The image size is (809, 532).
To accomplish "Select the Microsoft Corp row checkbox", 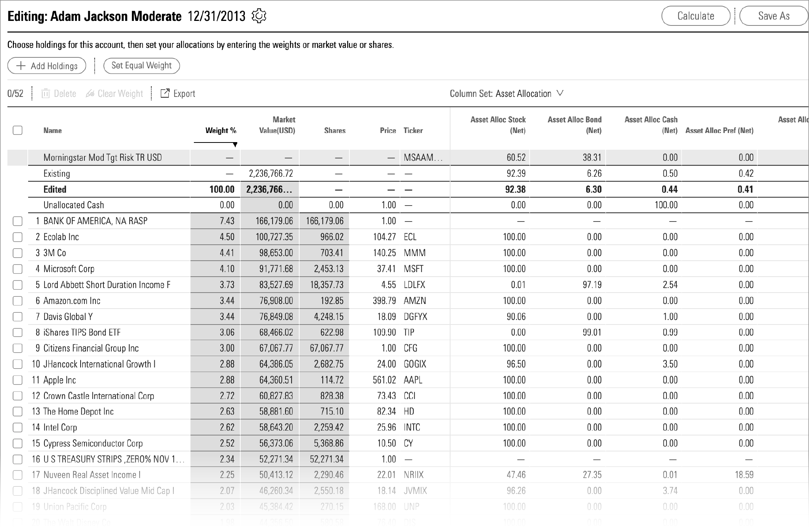I will 17,269.
